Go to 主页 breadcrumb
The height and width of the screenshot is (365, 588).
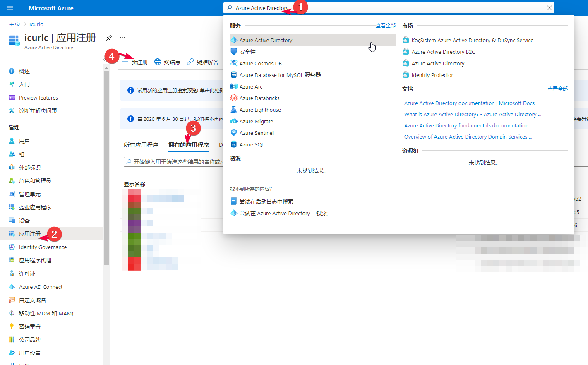click(x=14, y=24)
